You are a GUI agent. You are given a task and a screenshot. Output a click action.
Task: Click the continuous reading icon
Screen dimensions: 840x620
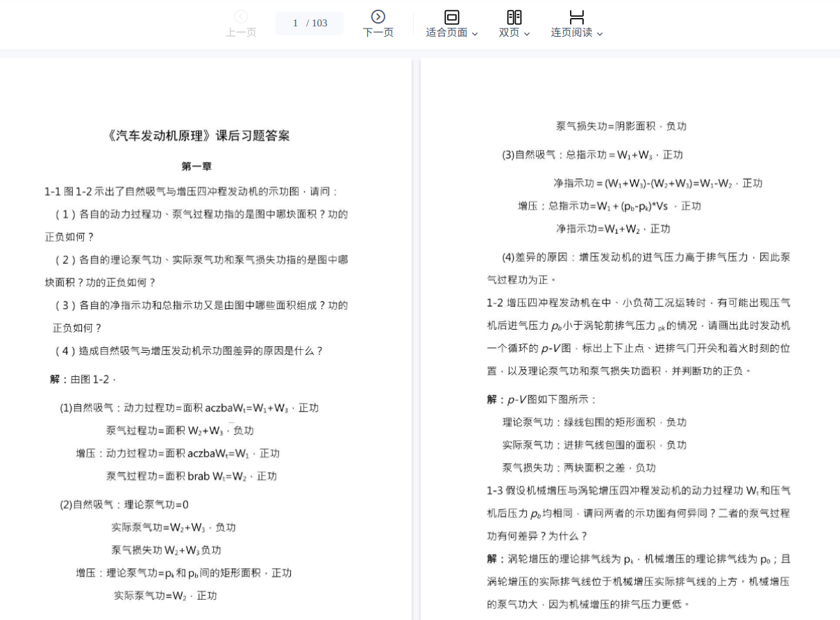576,17
